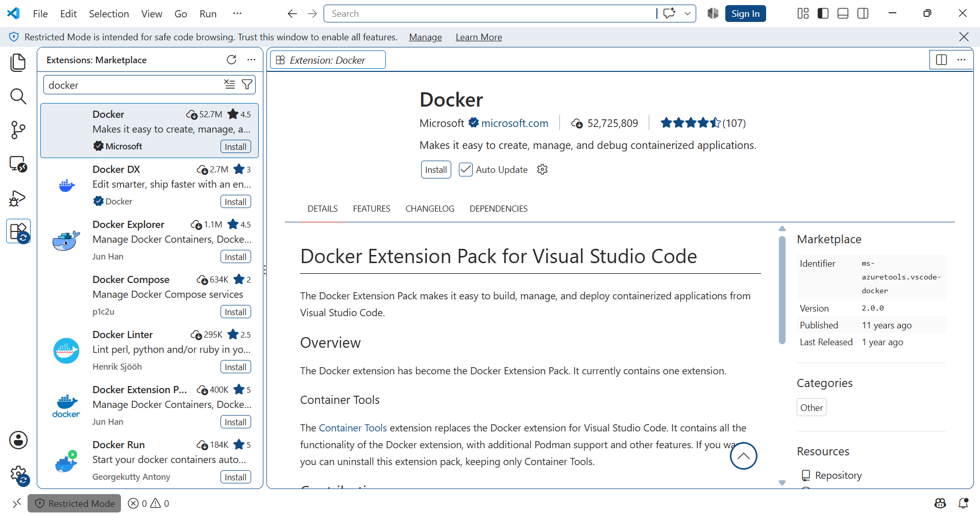
Task: Open Run and Debug view
Action: 18,198
